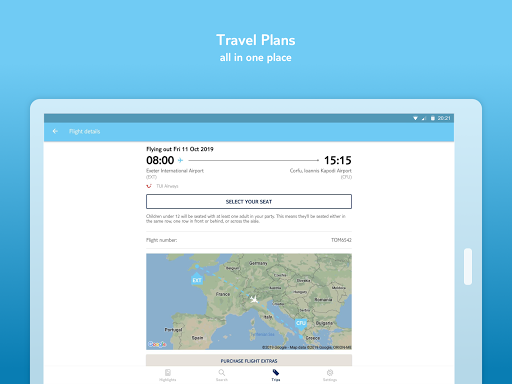Click the flight route map
512x384 pixels.
click(249, 302)
